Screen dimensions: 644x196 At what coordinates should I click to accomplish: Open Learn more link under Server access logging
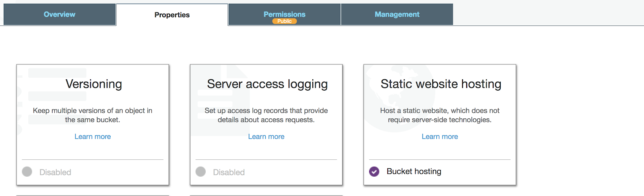266,136
